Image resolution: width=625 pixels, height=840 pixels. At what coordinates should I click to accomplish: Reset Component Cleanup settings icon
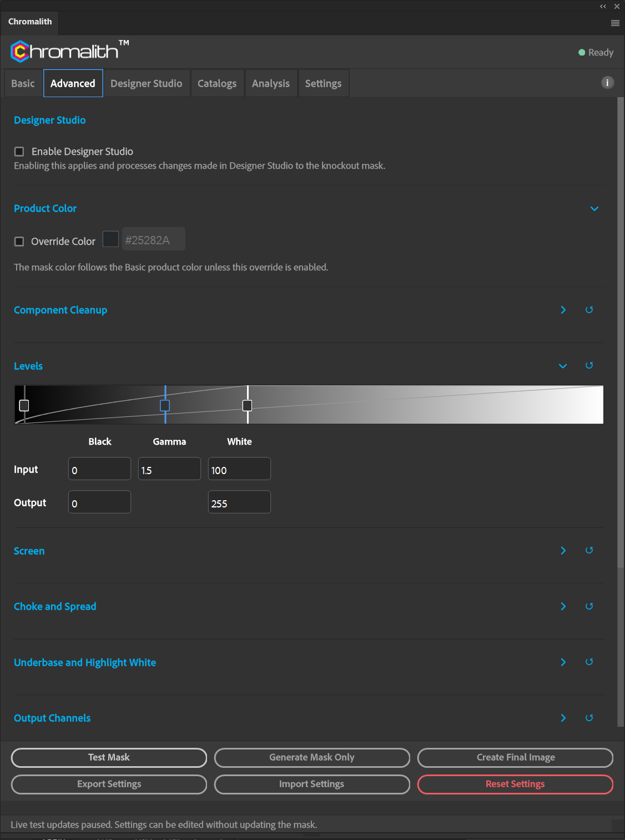pos(589,310)
